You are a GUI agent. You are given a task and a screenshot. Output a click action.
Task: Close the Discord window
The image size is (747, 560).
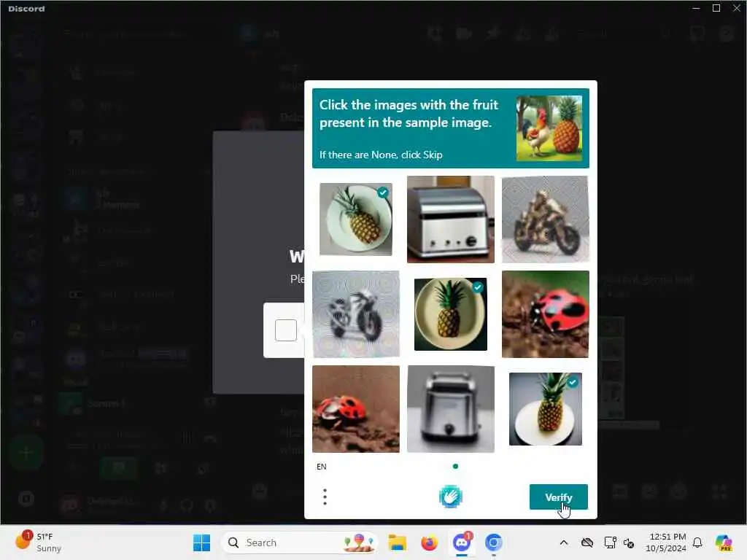[737, 8]
